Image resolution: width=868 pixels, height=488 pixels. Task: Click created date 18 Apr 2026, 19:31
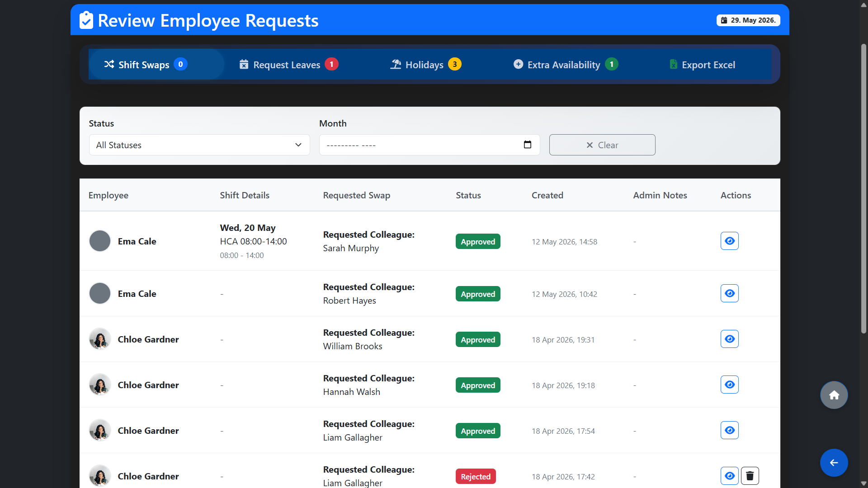coord(563,340)
